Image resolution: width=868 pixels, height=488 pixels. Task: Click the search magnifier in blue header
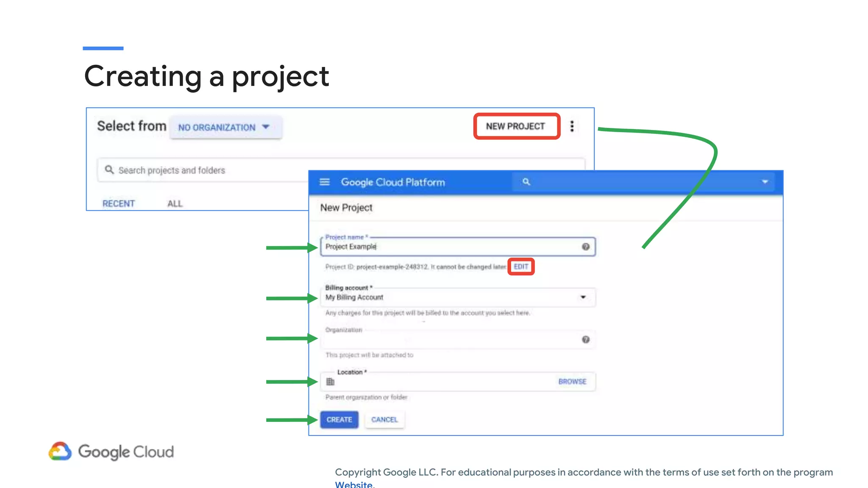pyautogui.click(x=526, y=182)
